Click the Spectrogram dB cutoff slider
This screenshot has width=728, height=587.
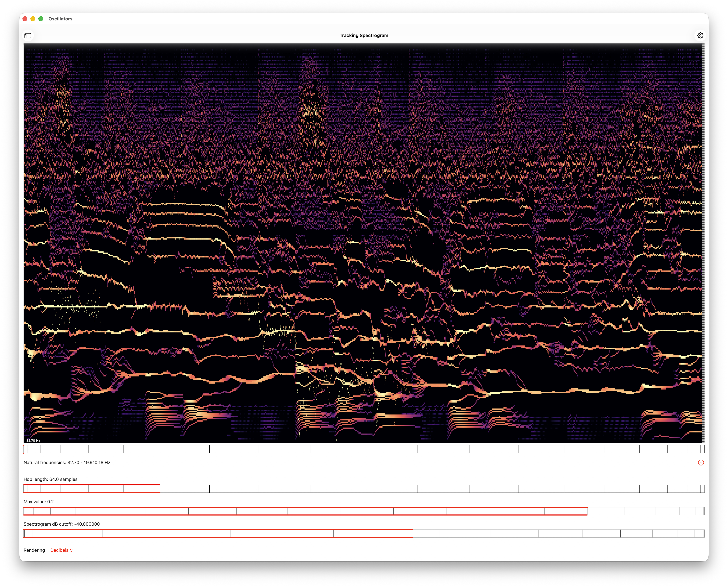364,534
